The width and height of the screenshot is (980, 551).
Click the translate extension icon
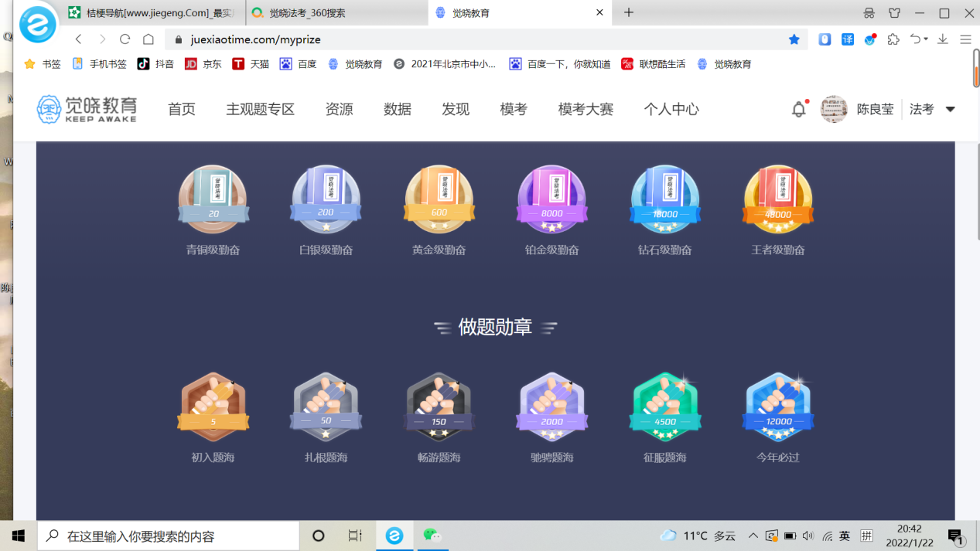tap(848, 39)
